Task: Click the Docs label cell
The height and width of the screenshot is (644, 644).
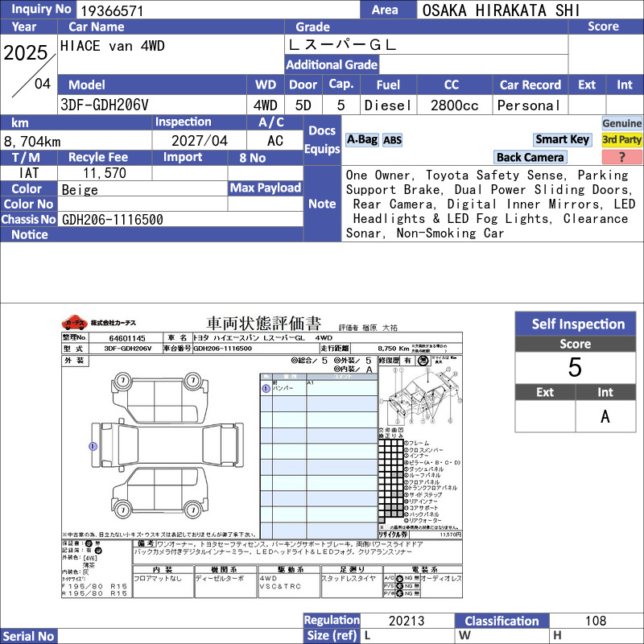Action: [x=323, y=130]
